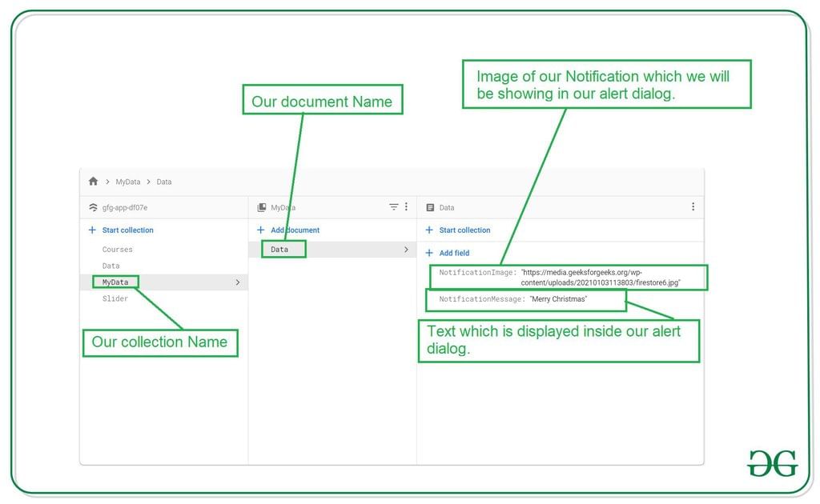Navigate to Data via the breadcrumb
Image resolution: width=820 pixels, height=504 pixels.
pyautogui.click(x=163, y=182)
